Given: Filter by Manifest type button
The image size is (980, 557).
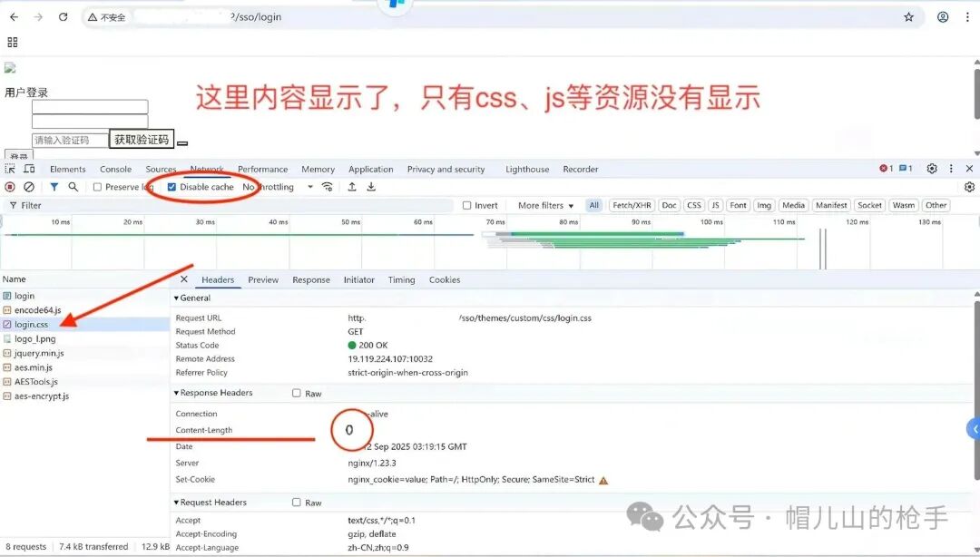Looking at the screenshot, I should (831, 205).
